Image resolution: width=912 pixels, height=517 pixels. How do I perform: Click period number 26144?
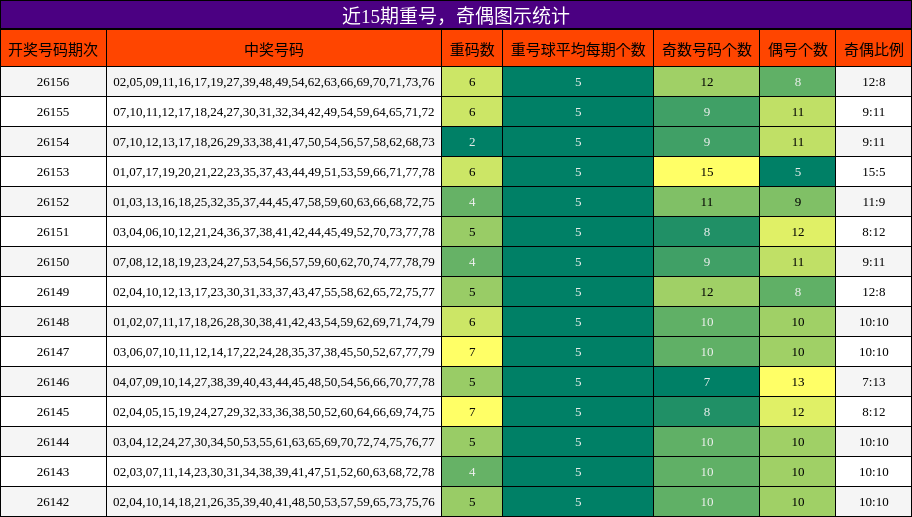coord(53,442)
